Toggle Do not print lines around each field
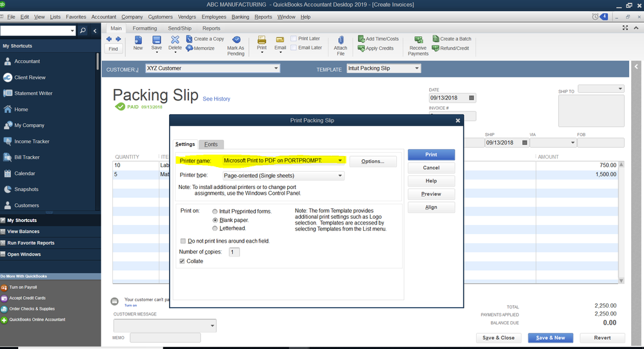Screen dimensions: 644x349 coord(183,241)
